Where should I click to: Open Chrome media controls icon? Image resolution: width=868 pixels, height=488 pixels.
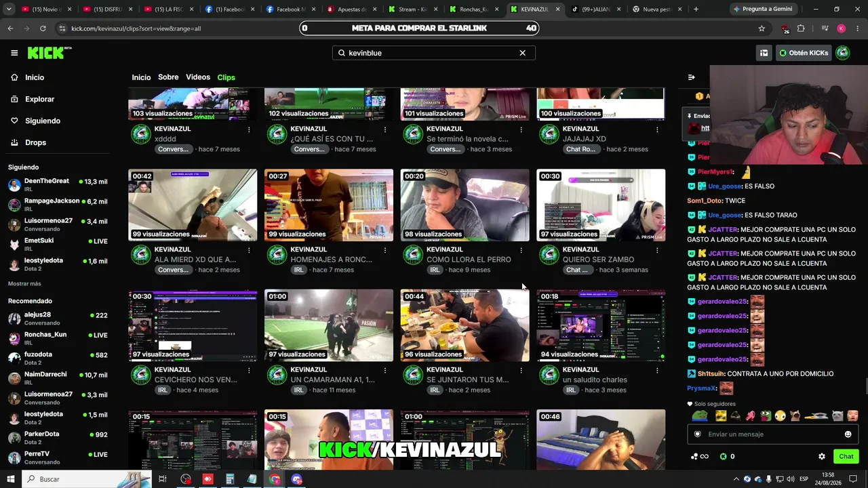825,28
